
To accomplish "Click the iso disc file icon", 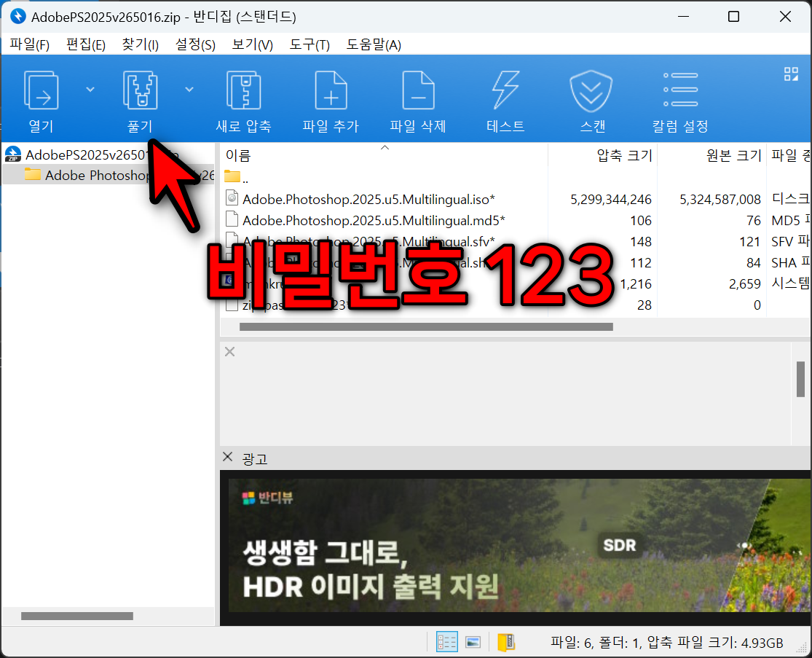I will click(x=232, y=198).
